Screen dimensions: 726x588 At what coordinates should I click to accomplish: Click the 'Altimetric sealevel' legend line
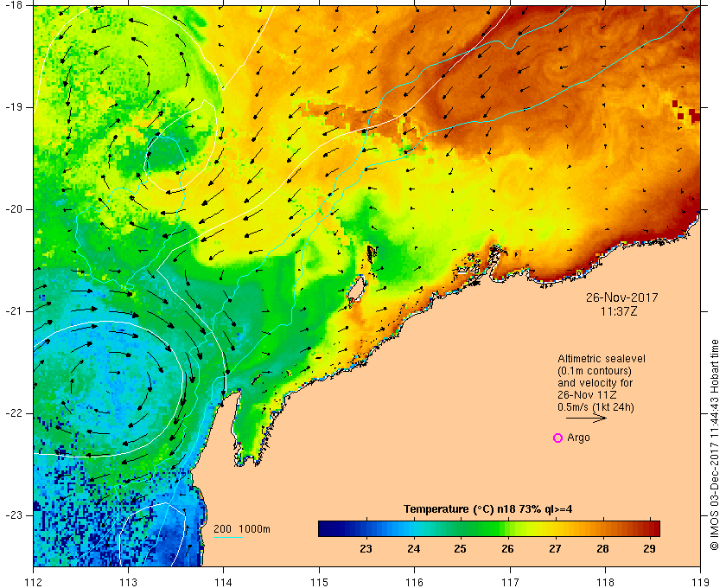[x=601, y=359]
